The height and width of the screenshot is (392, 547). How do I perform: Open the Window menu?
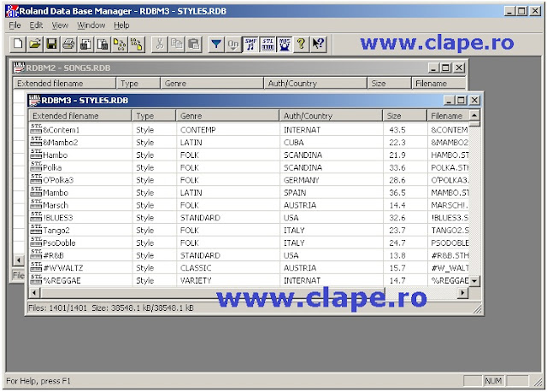coord(91,25)
